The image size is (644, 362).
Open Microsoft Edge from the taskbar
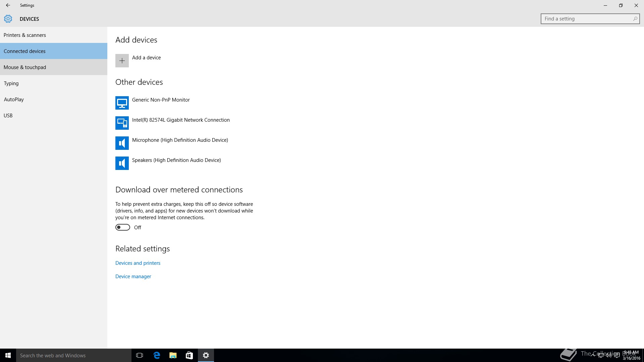pyautogui.click(x=157, y=355)
